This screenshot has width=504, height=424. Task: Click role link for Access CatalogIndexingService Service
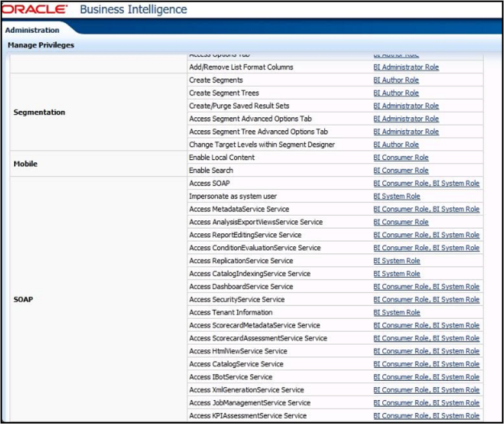tap(396, 273)
